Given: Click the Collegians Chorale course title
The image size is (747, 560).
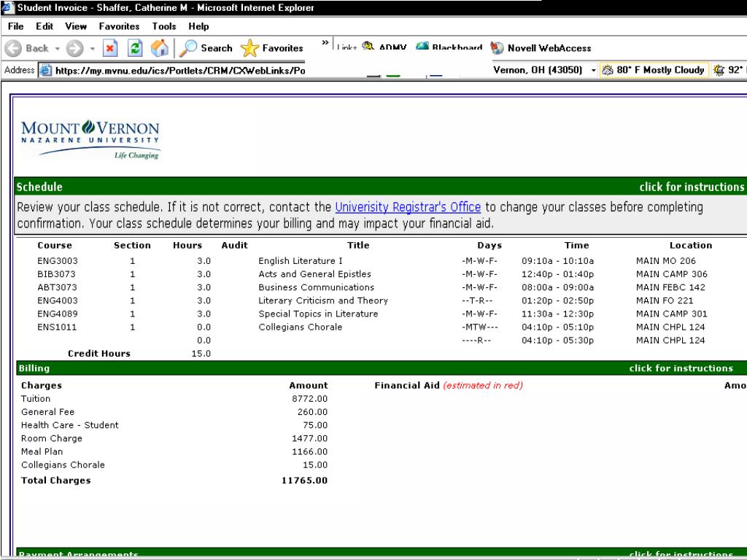Looking at the screenshot, I should [300, 327].
